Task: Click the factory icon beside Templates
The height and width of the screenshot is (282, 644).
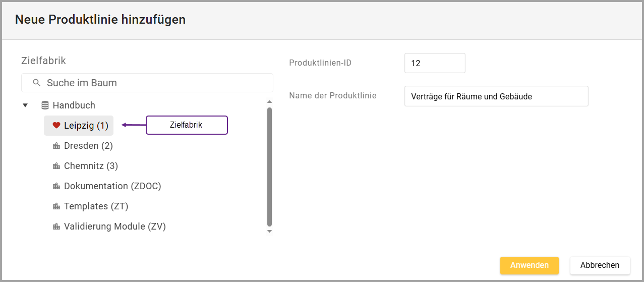Action: [56, 206]
